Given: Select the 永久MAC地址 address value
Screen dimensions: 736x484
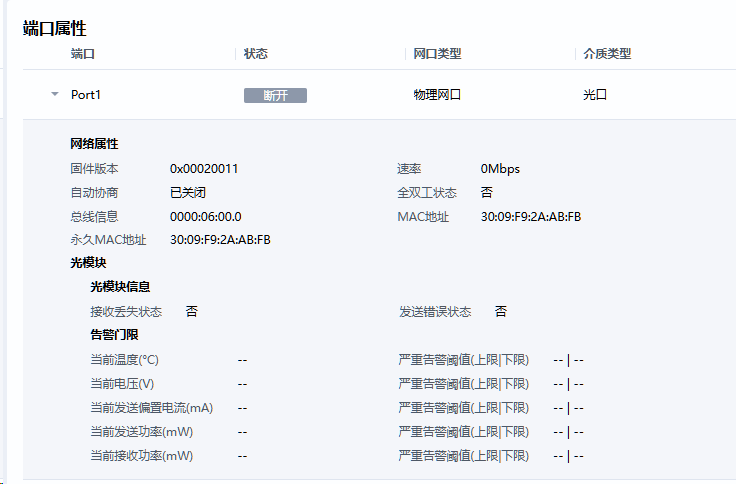Looking at the screenshot, I should tap(220, 240).
